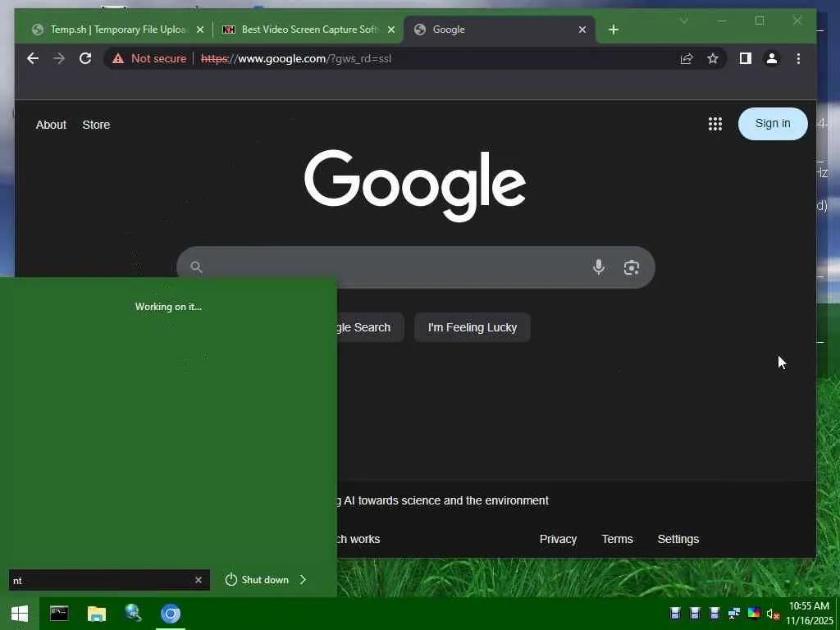The height and width of the screenshot is (630, 840).
Task: Close the Best Video Screen Capture tab
Action: pyautogui.click(x=391, y=30)
